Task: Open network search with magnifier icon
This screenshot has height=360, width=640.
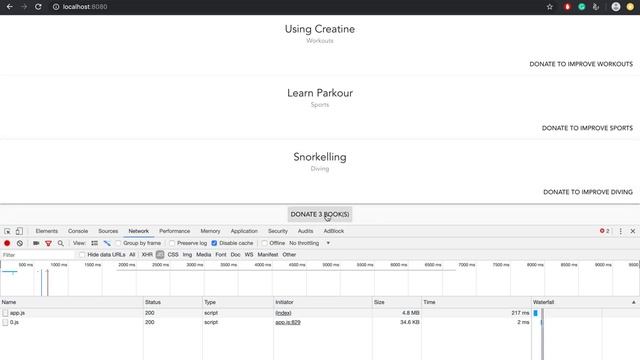Action: 60,243
